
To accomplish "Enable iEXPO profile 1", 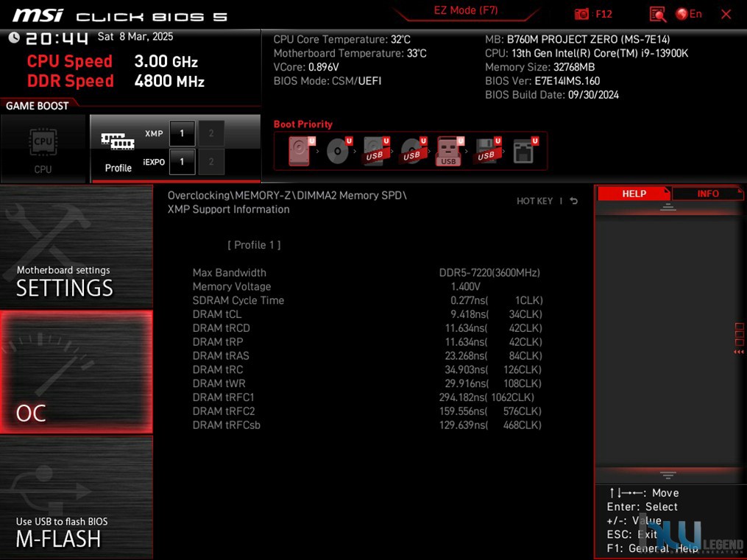I will click(x=182, y=162).
